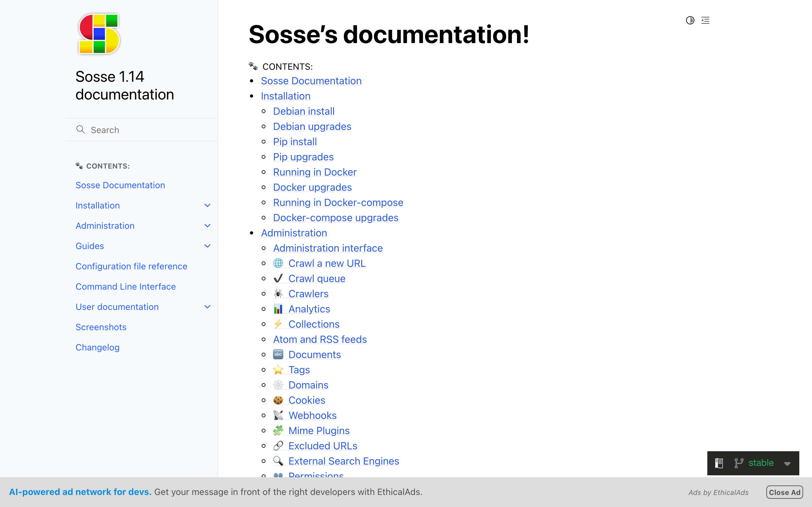Click the Sosse logo image
The width and height of the screenshot is (812, 507).
click(99, 34)
